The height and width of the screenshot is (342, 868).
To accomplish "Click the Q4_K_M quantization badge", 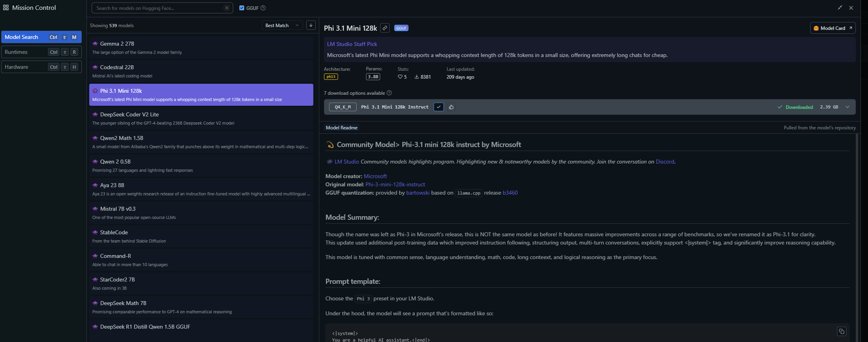I will point(343,107).
